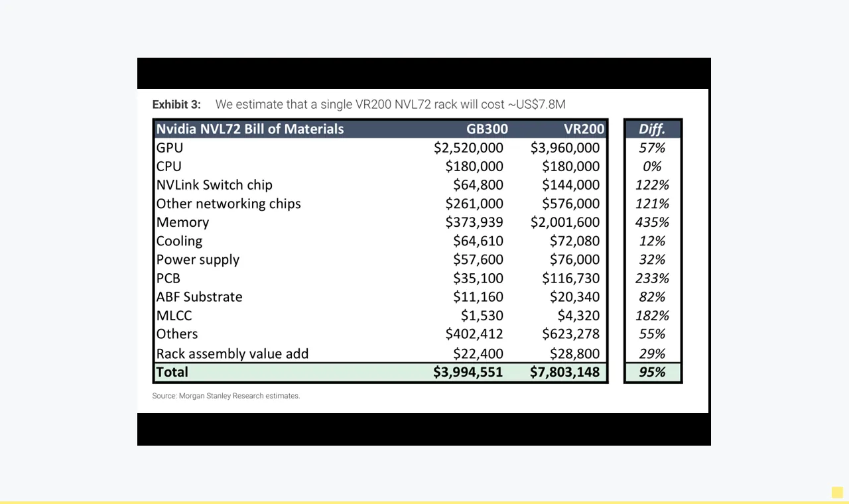Click the Others value $402,412
This screenshot has width=849, height=504.
tap(474, 334)
